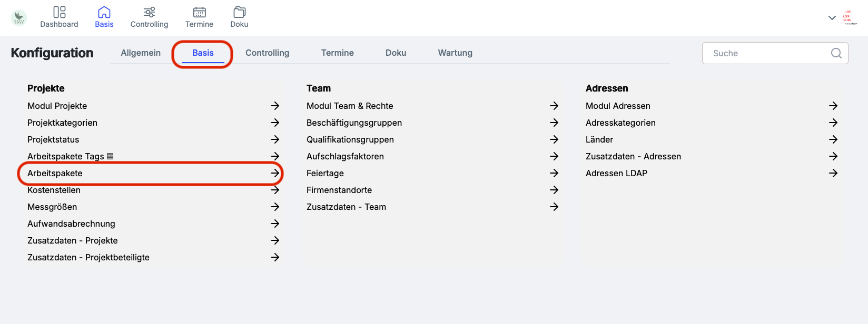The height and width of the screenshot is (324, 868).
Task: Open Beschäftigungsgruppen settings
Action: (354, 123)
